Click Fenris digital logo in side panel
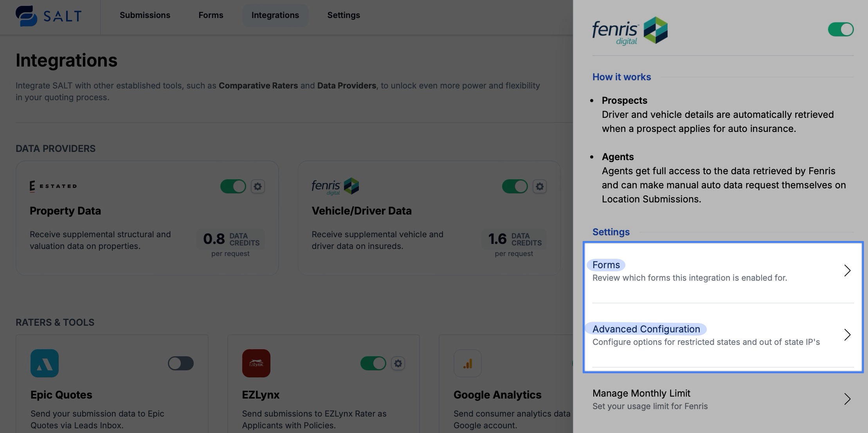The width and height of the screenshot is (868, 433). coord(630,31)
